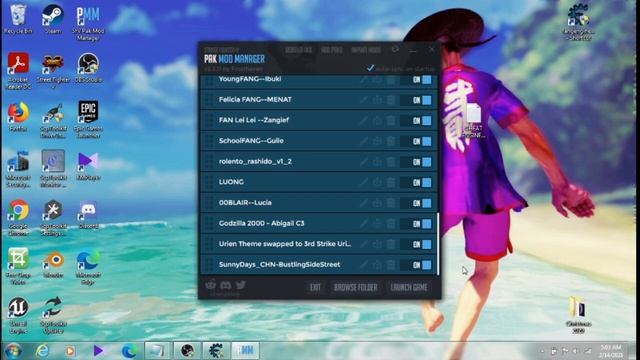Image resolution: width=640 pixels, height=360 pixels.
Task: Open the Discord link in Mod Manager footer
Action: [225, 285]
